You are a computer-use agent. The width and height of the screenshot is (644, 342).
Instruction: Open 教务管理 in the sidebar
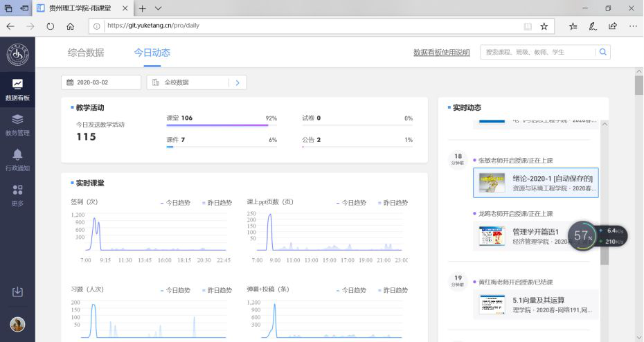click(x=17, y=125)
